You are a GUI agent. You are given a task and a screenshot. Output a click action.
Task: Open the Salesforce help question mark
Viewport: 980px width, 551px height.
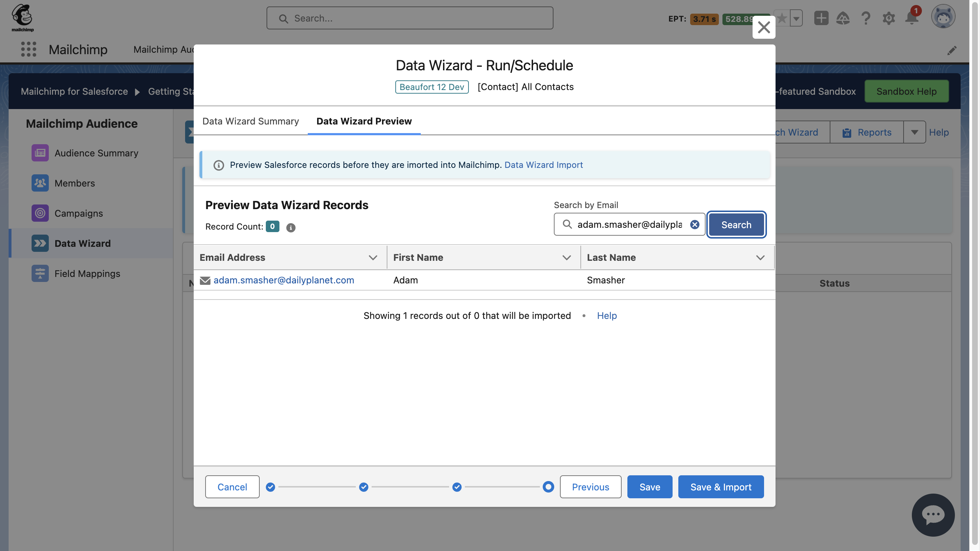pyautogui.click(x=866, y=18)
